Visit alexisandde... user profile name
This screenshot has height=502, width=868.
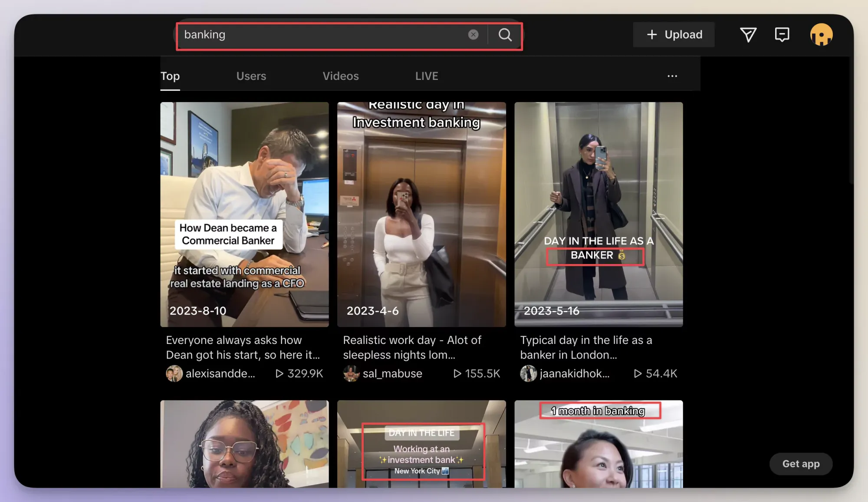point(220,373)
